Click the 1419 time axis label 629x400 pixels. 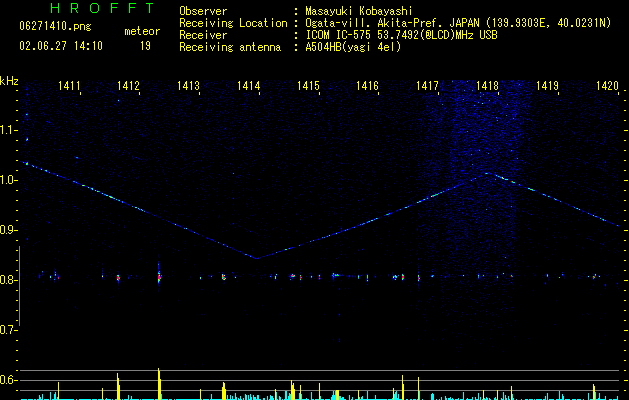pos(547,85)
